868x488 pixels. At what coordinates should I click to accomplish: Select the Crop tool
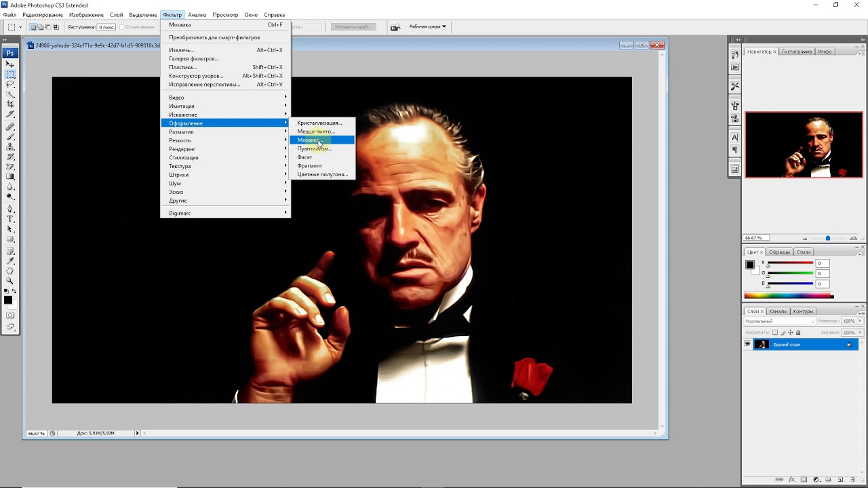10,104
